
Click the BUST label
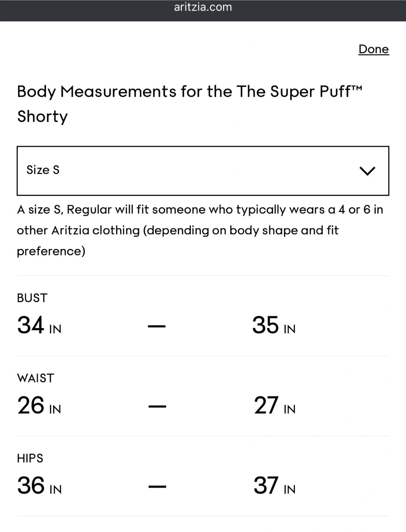(32, 298)
